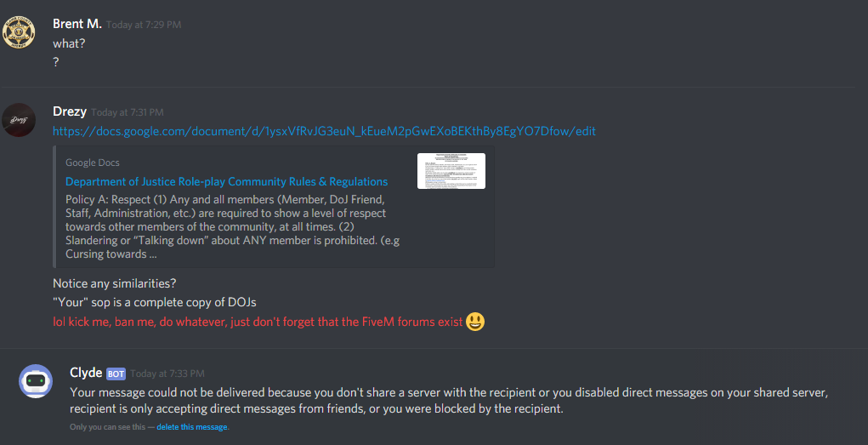Screen dimensions: 868x445
Task: Open Department of Justice Role-play Community Rules link
Action: (x=226, y=182)
